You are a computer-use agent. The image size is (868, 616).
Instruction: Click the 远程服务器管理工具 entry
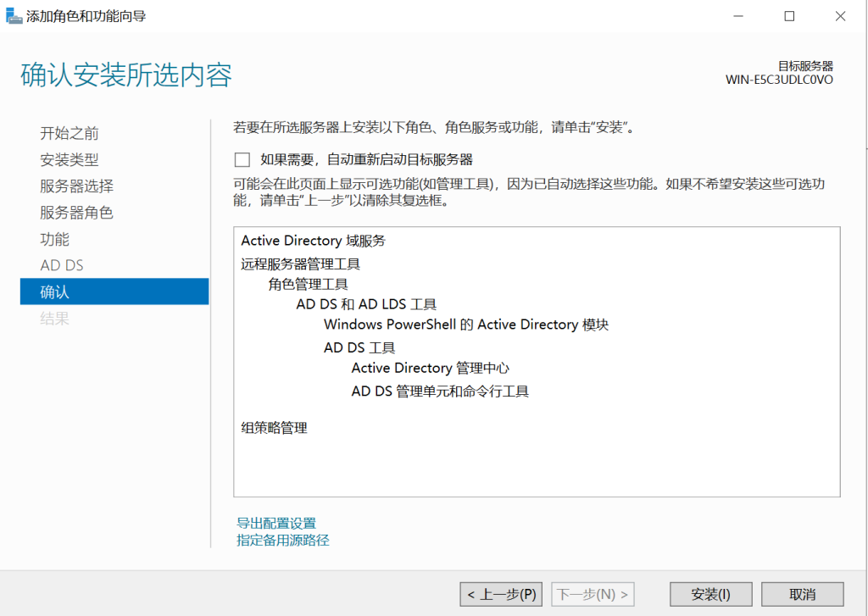(x=300, y=264)
